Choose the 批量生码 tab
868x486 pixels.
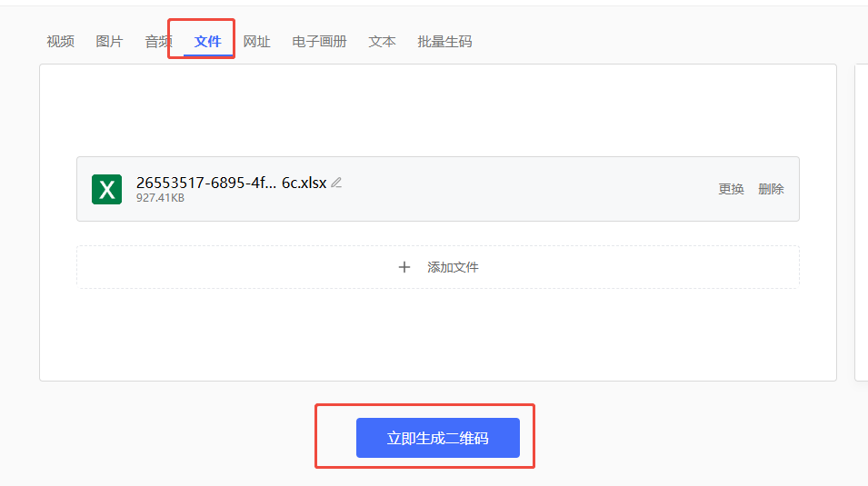coord(444,42)
